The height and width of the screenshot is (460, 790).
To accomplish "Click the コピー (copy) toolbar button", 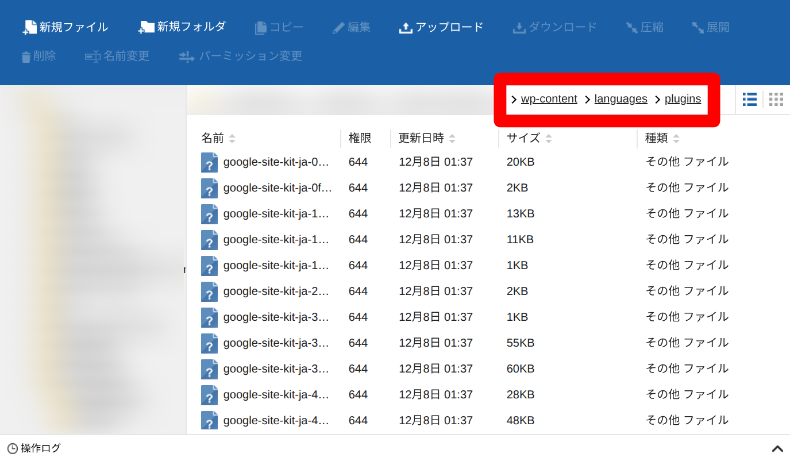I will coord(279,27).
